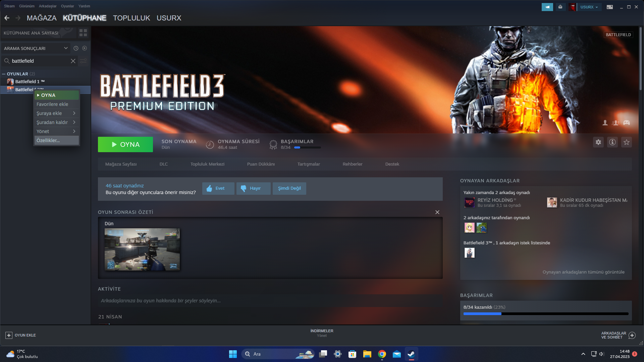Image resolution: width=644 pixels, height=362 pixels.
Task: Open Topluluk Merkezi tab
Action: [x=207, y=164]
